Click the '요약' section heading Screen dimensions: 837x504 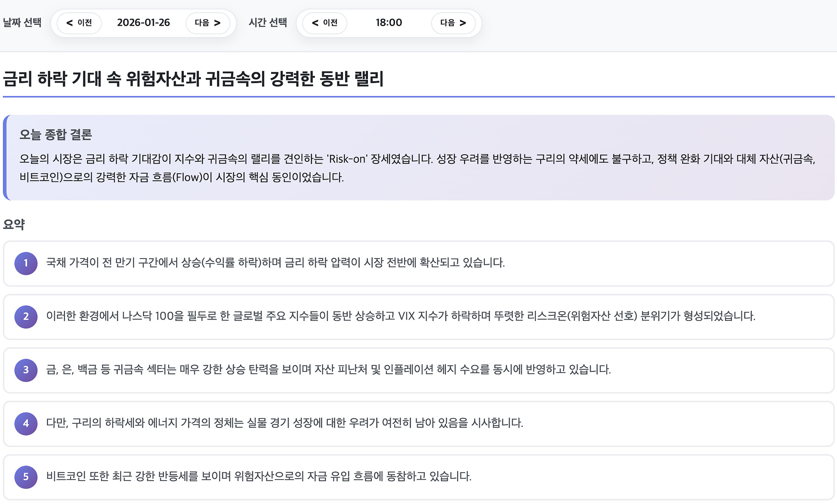click(14, 225)
